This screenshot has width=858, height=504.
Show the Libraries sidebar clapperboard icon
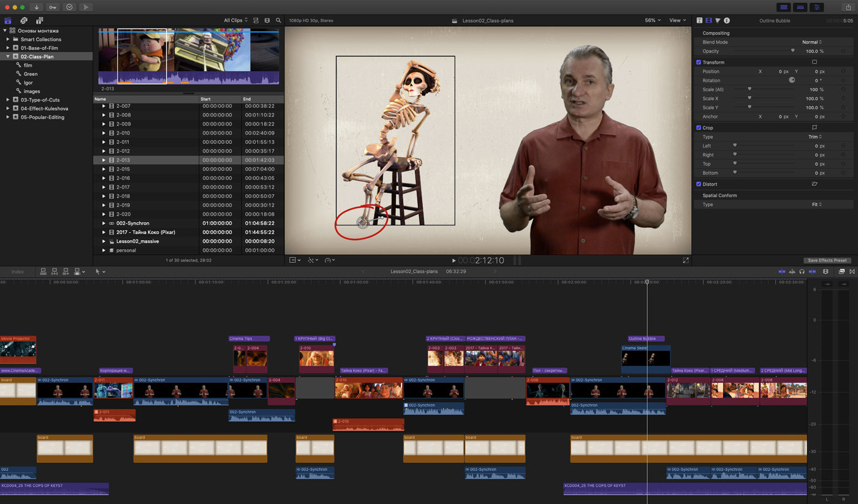[8, 20]
